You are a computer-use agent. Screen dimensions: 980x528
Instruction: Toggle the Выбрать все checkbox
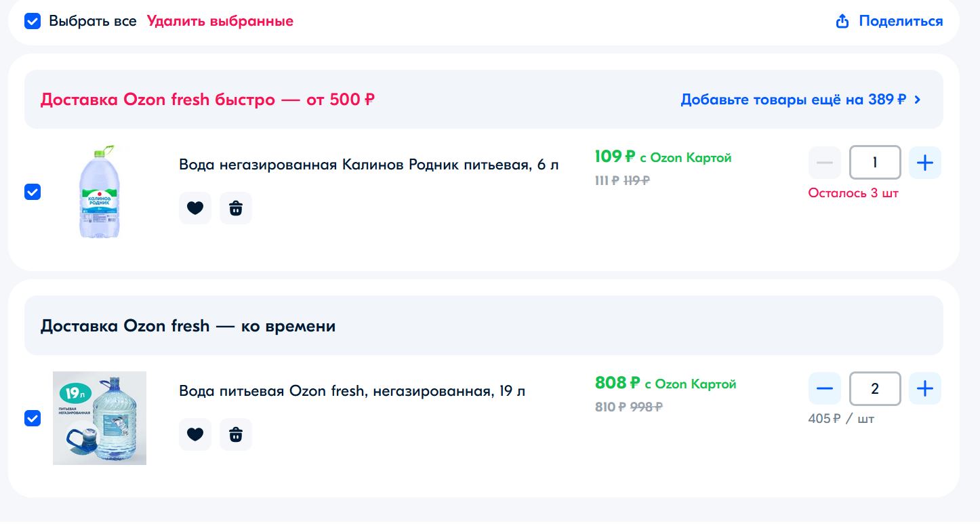pos(33,21)
